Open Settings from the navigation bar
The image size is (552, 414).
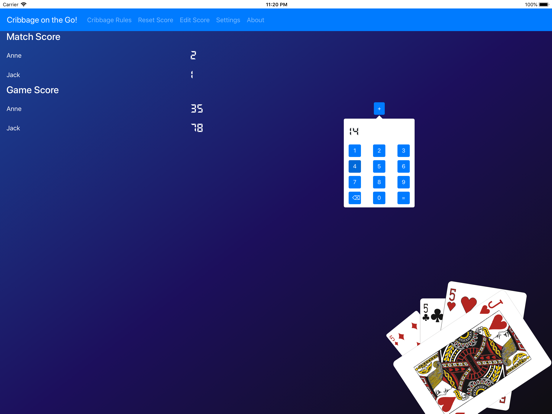coord(228,20)
